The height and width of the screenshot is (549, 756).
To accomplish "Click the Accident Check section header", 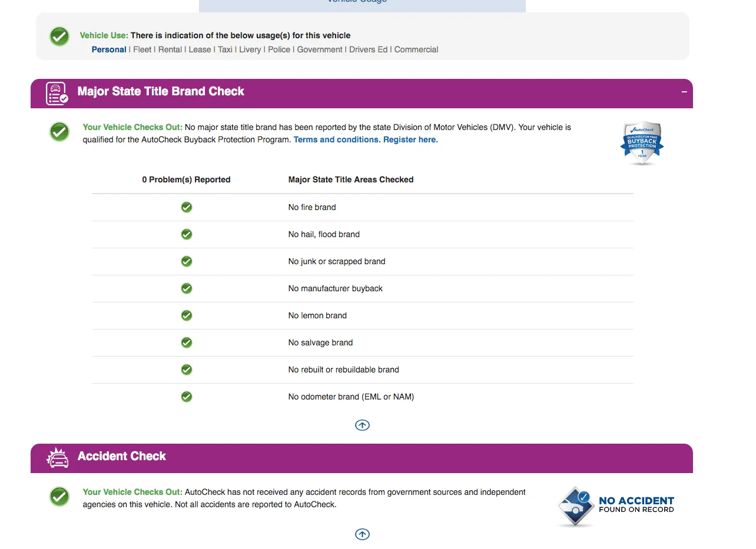I will click(x=362, y=458).
